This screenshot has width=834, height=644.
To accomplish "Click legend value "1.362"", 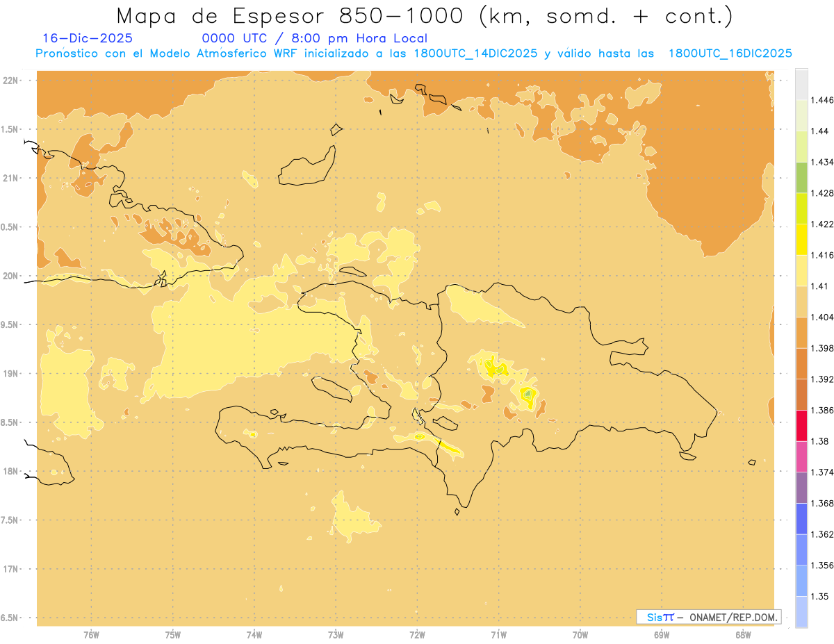I will click(x=822, y=534).
